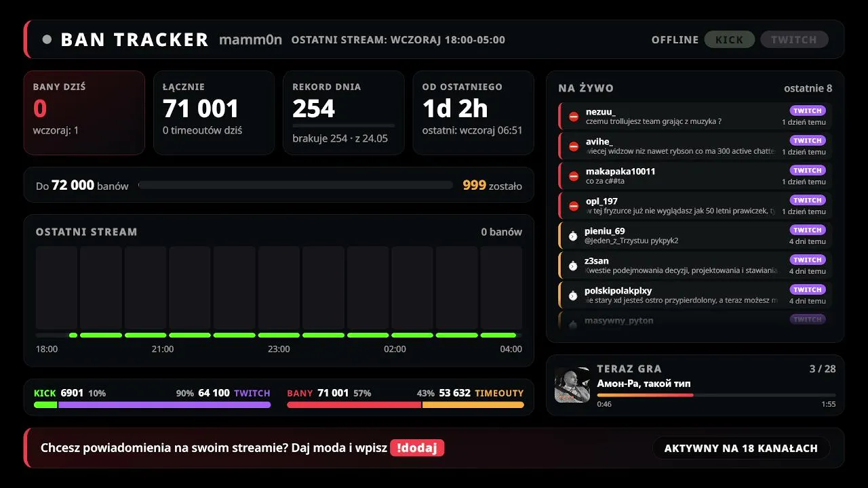Click the '0 banów' stream count
This screenshot has width=868, height=488.
pos(501,232)
